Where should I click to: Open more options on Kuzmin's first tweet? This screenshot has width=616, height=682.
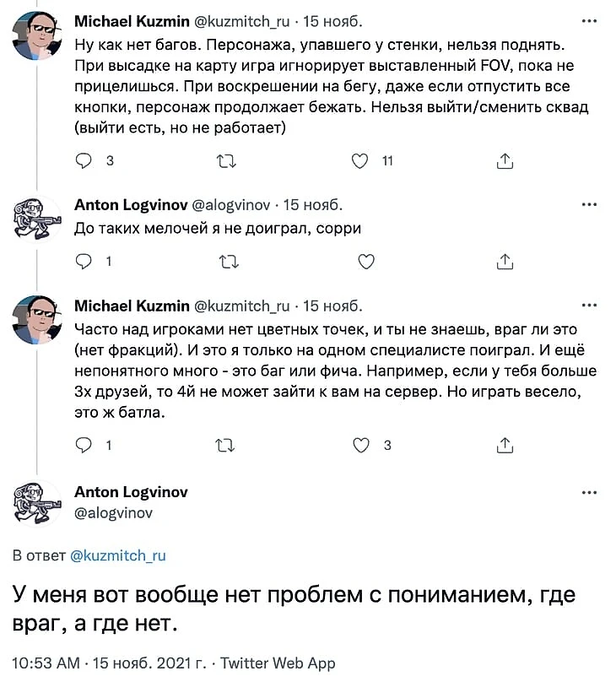[590, 19]
